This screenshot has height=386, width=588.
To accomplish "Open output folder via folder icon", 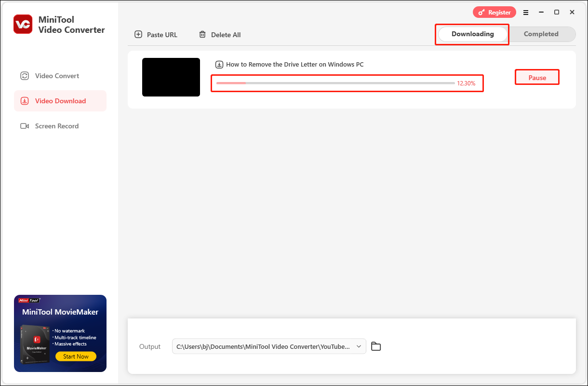I will pyautogui.click(x=376, y=346).
